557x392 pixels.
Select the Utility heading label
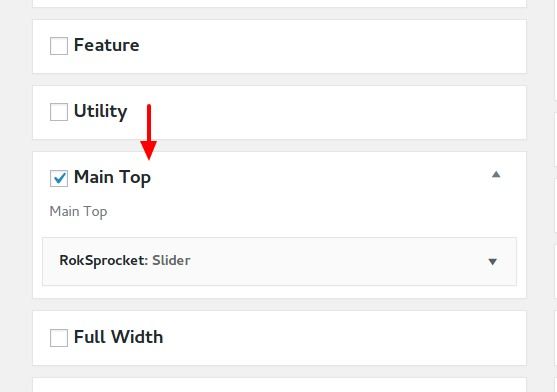click(101, 111)
